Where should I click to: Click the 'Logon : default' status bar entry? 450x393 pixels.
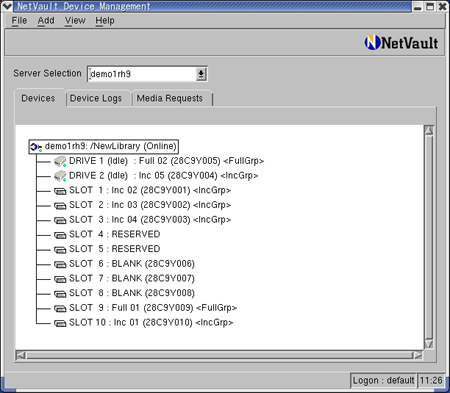tap(383, 381)
